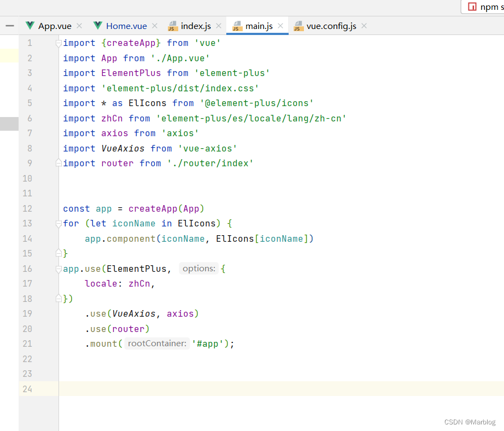Click the Vue icon on App.vue tab
Viewport: 504px width, 431px height.
[30, 25]
